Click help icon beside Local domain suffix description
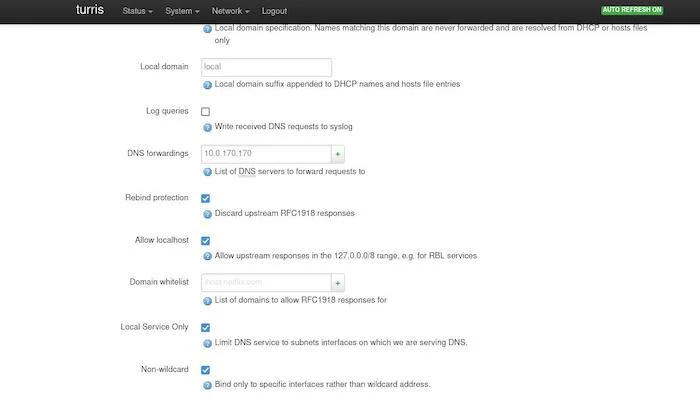700x397 pixels. (x=207, y=85)
